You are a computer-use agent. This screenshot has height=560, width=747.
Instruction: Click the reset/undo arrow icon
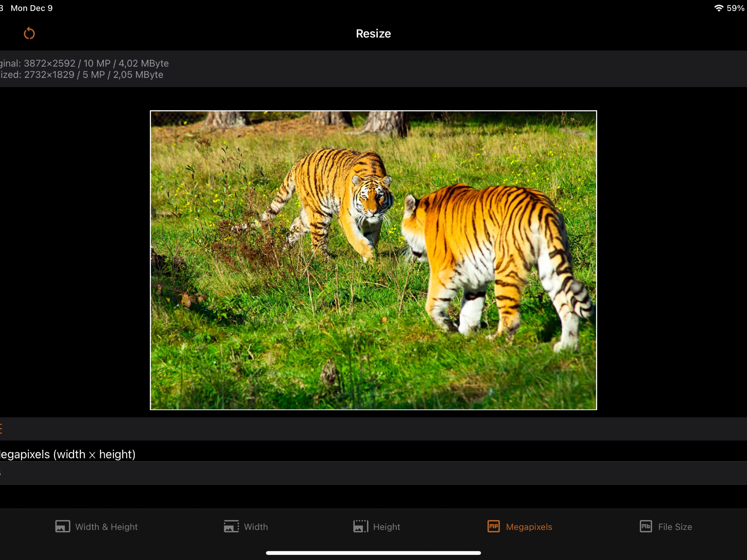tap(29, 33)
